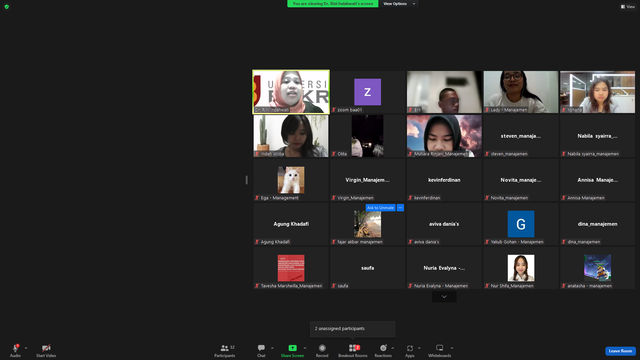Click the Record icon
Image resolution: width=640 pixels, height=360 pixels.
[322, 348]
